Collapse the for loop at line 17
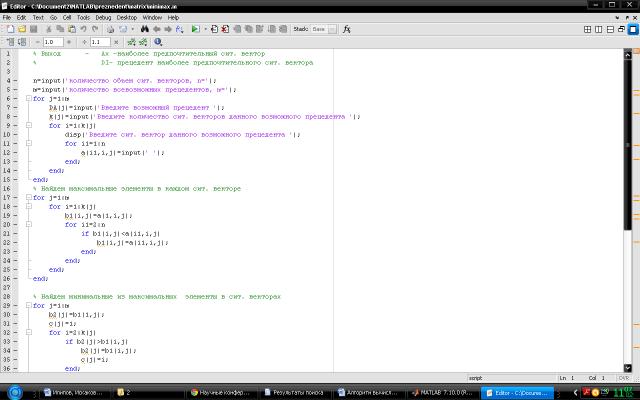This screenshot has height=400, width=640. (29, 197)
